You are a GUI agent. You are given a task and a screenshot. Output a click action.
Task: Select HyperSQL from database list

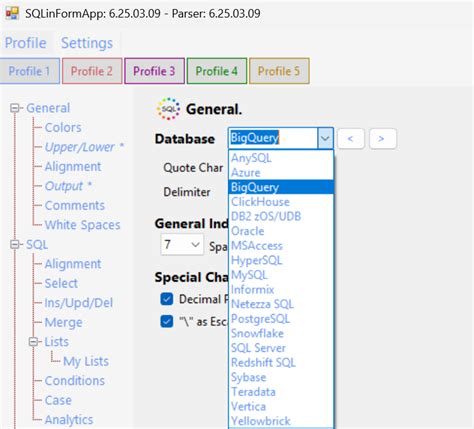click(281, 260)
